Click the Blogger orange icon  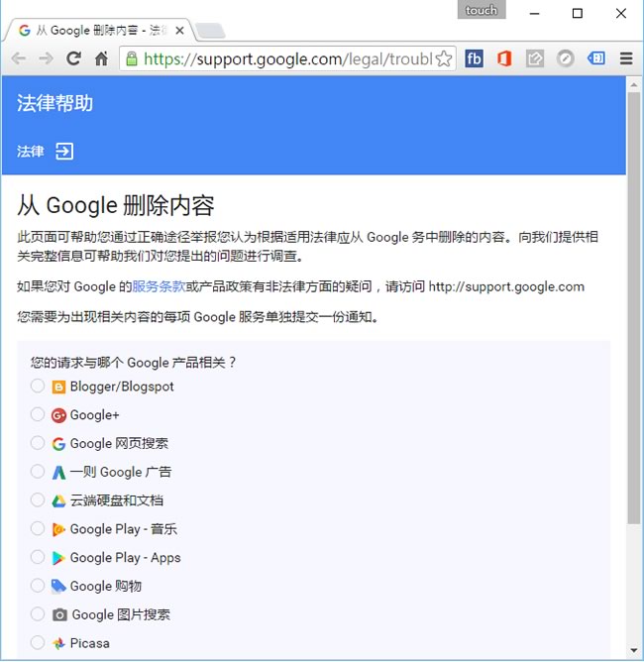tap(58, 387)
